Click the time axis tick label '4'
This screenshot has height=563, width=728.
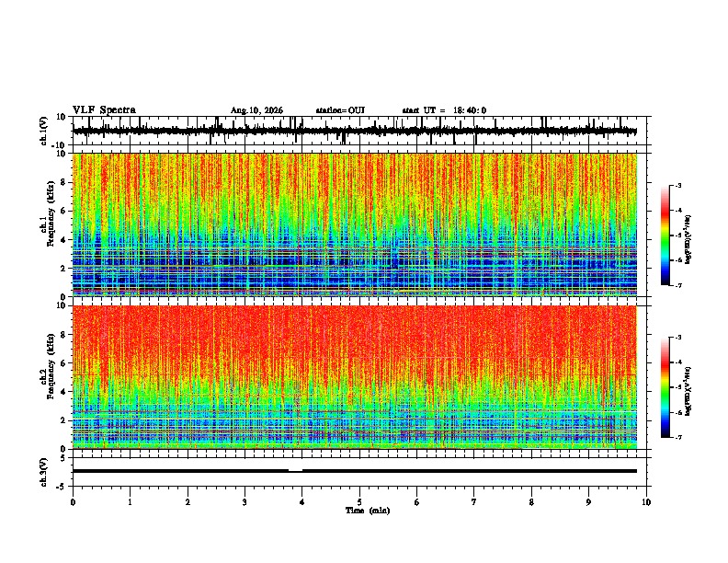pyautogui.click(x=302, y=502)
